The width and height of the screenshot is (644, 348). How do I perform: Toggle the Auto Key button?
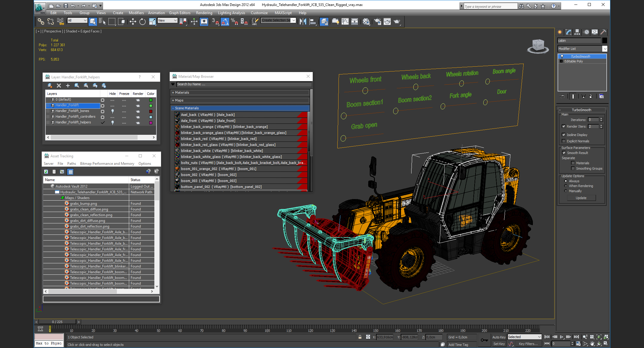[x=499, y=337]
